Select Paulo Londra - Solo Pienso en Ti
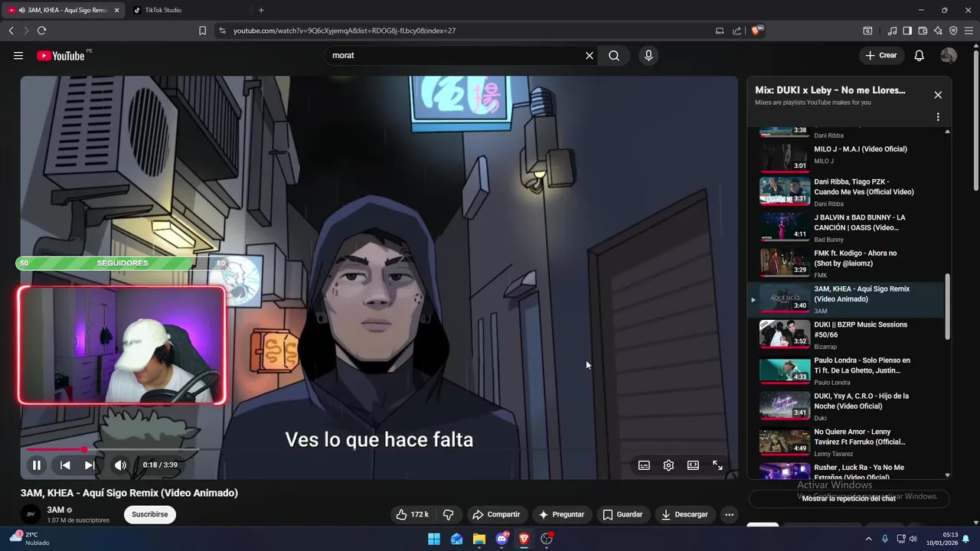The width and height of the screenshot is (980, 551). [x=846, y=370]
